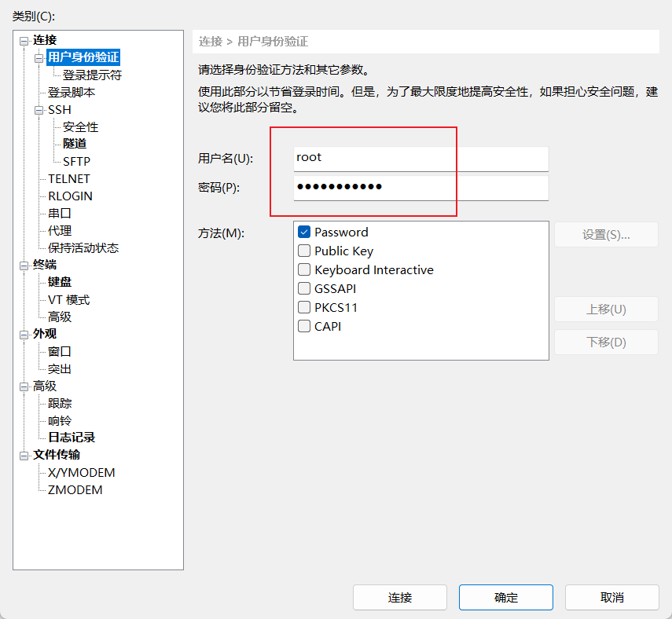
Task: Select 突出 in category tree
Action: [60, 369]
